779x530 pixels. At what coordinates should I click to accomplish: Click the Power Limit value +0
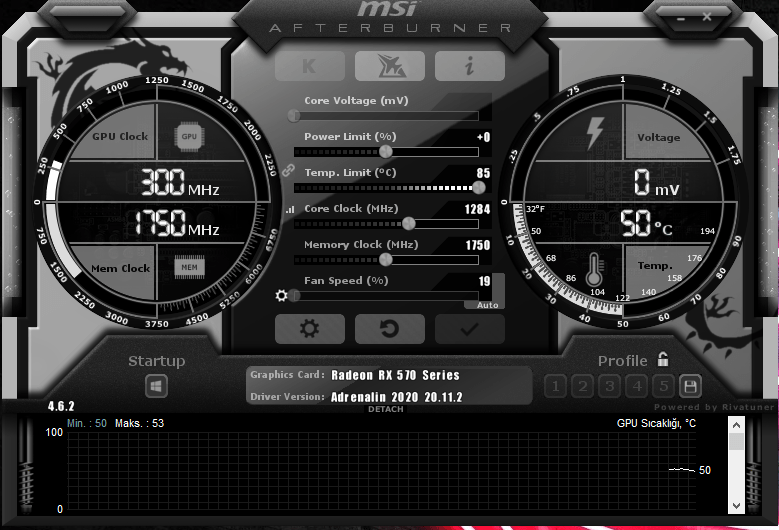coord(483,137)
